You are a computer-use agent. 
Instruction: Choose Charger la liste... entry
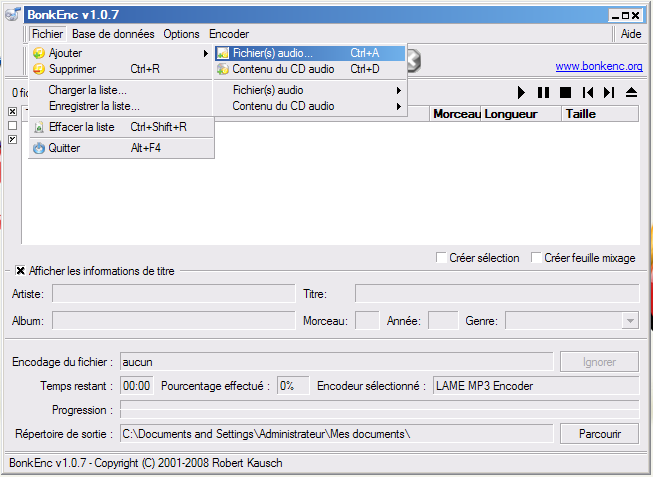tap(121, 90)
